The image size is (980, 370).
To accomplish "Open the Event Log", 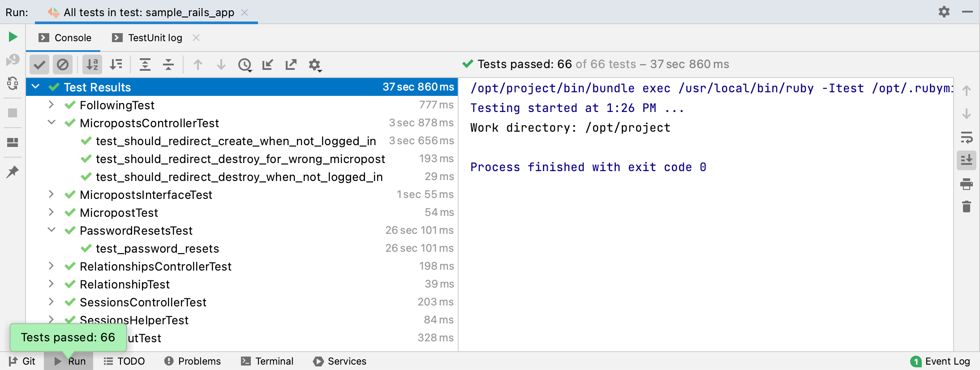I will pos(941,361).
